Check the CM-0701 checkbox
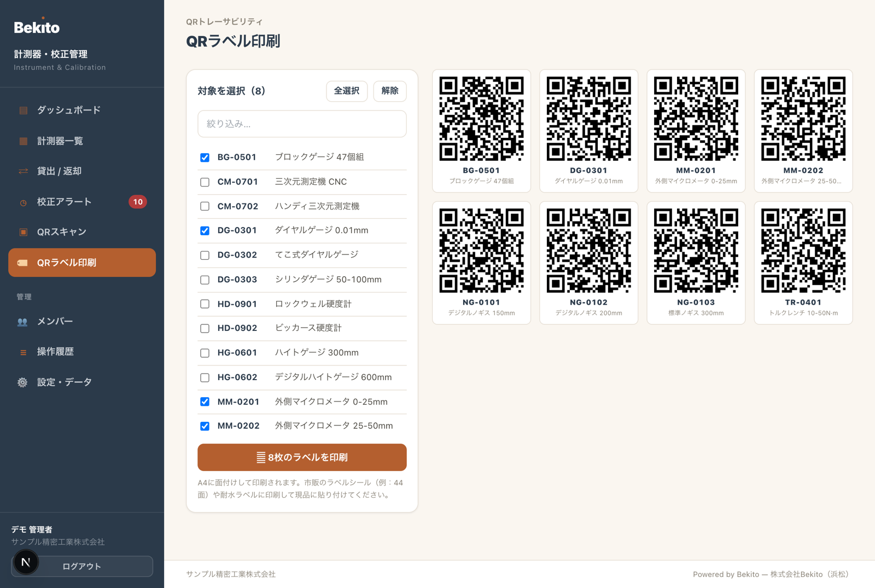 (x=205, y=182)
